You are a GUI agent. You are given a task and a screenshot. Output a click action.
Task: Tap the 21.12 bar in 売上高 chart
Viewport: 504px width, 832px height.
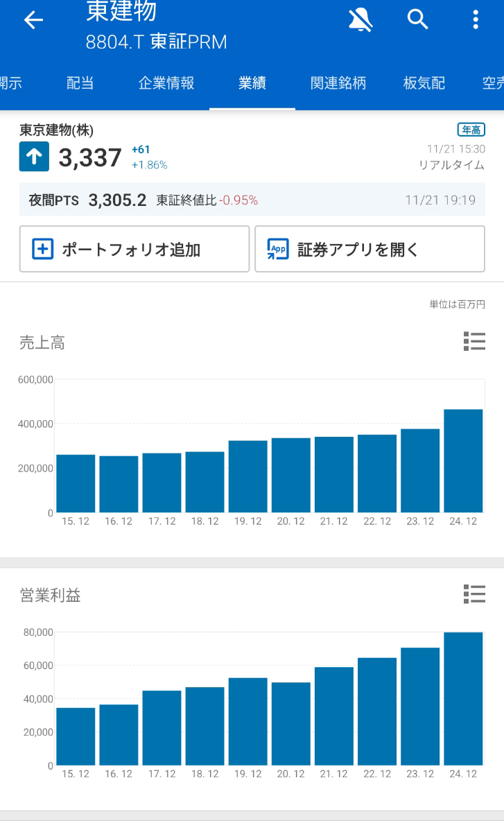(x=334, y=475)
